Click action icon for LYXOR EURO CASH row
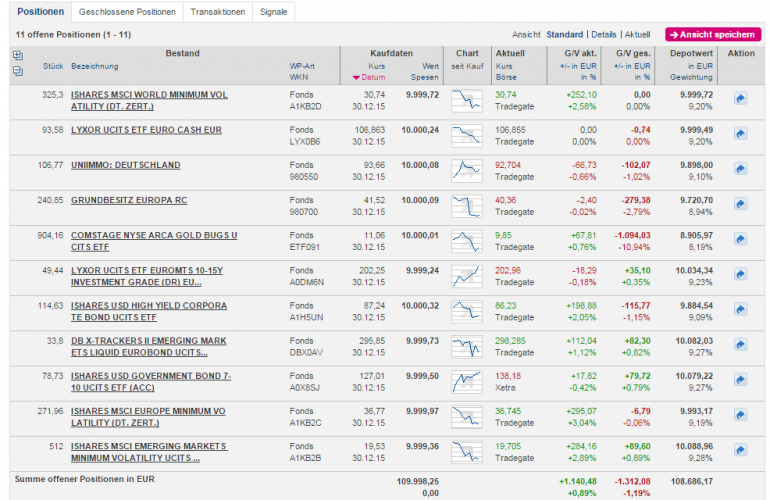The height and width of the screenshot is (500, 770). pos(741,133)
